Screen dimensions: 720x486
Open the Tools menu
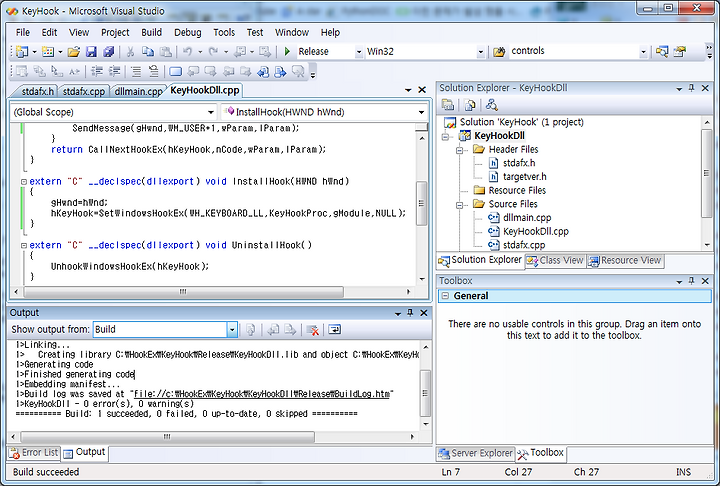224,32
